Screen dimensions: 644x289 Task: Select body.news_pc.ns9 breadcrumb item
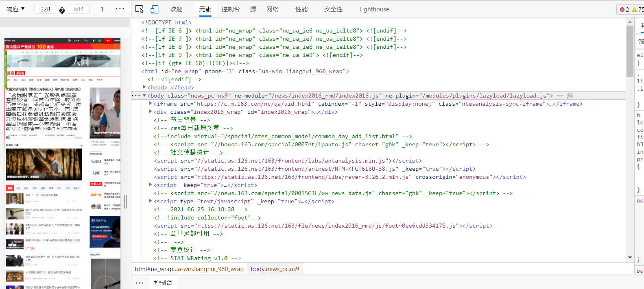point(275,269)
